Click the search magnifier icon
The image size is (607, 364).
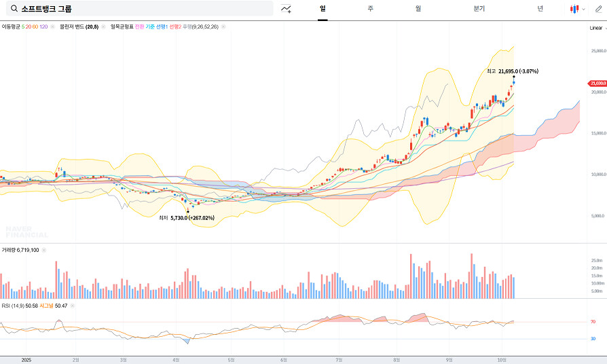point(14,9)
